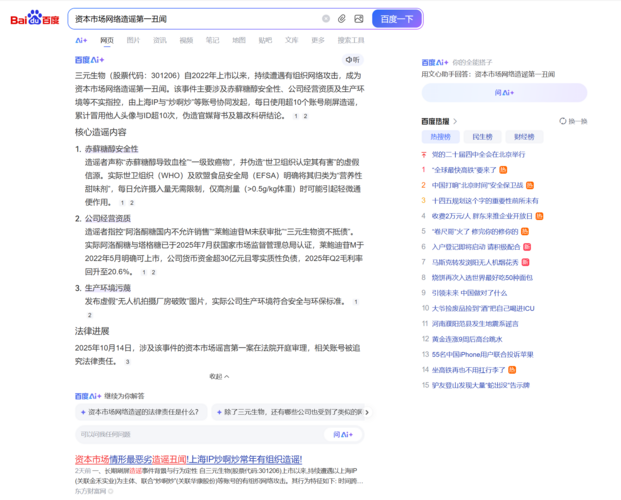Open pinned topic 党的二十届四中全会在北京举行
621x500 pixels.
(x=478, y=154)
